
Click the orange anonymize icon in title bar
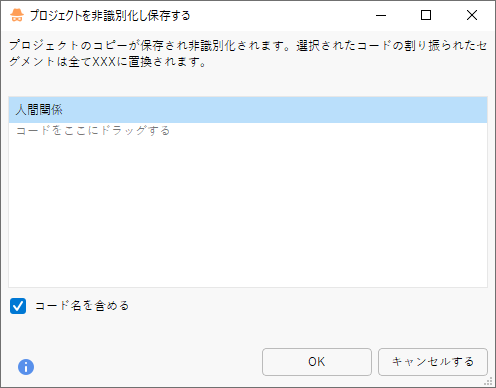(17, 15)
